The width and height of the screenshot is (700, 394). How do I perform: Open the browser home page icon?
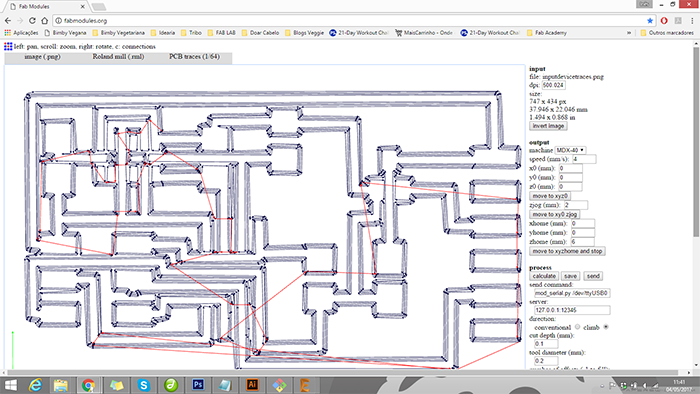45,21
